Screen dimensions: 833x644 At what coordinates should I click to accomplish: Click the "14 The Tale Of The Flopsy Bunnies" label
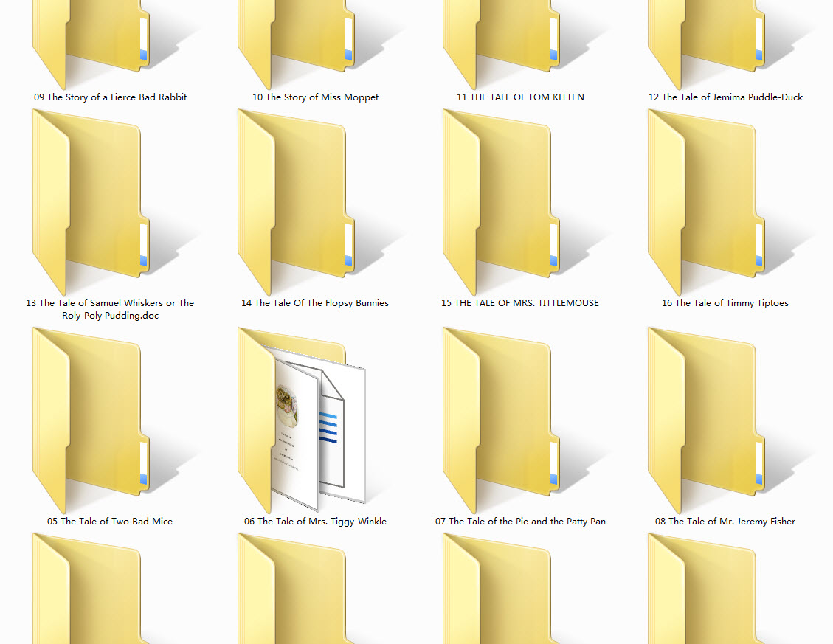(x=315, y=303)
